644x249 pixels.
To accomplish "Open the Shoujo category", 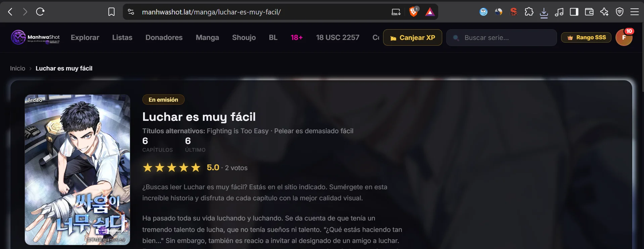I will (x=244, y=38).
